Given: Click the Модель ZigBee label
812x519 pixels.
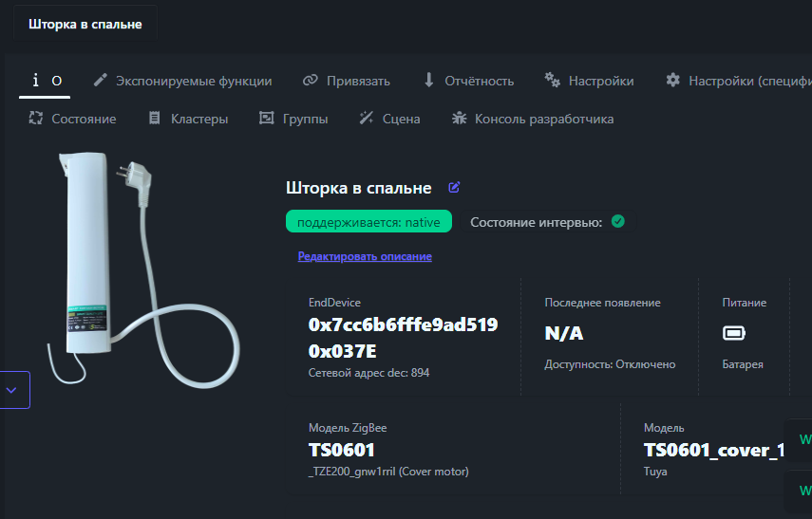Looking at the screenshot, I should [348, 428].
